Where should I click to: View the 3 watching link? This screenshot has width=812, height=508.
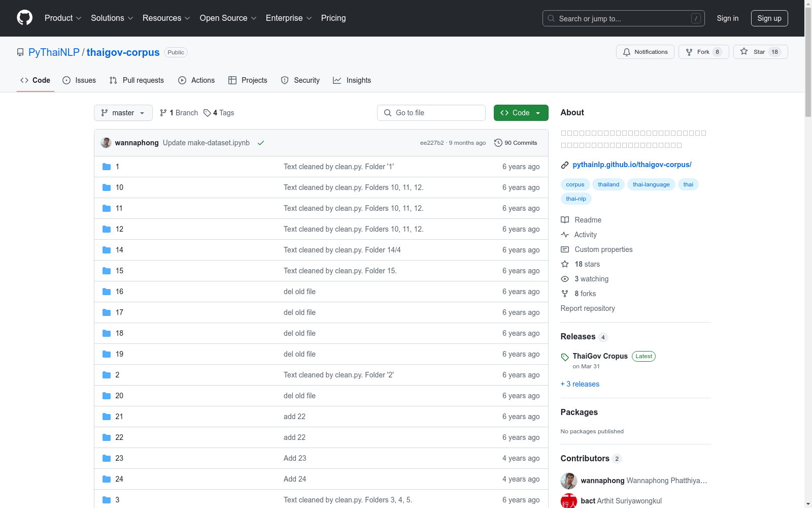pos(585,279)
